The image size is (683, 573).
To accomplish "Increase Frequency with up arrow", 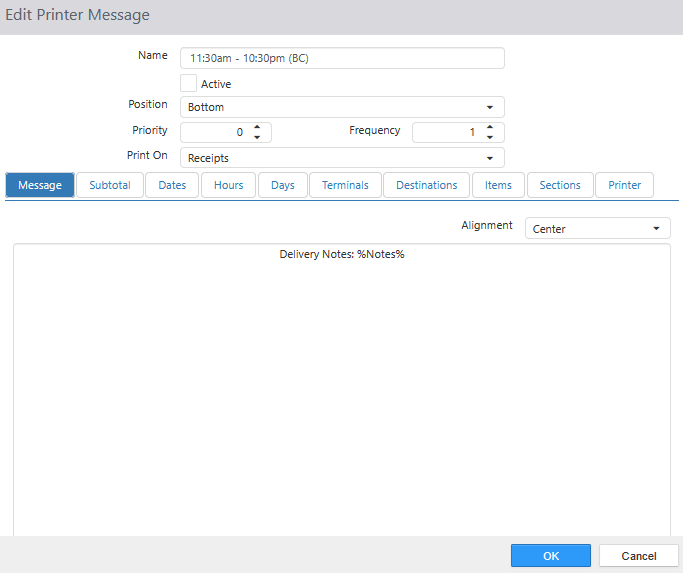I will coord(490,127).
